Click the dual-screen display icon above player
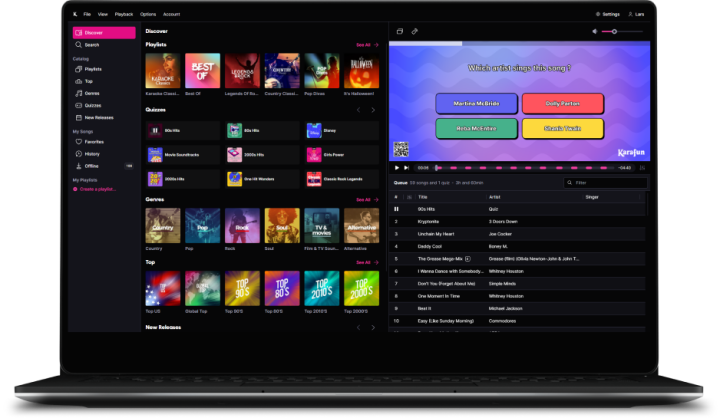The image size is (720, 418). point(399,31)
